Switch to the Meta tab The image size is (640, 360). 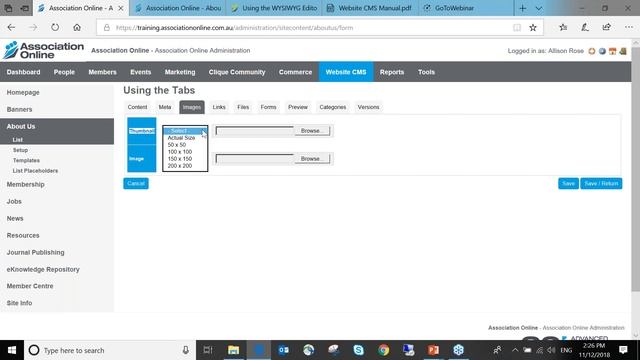click(165, 107)
